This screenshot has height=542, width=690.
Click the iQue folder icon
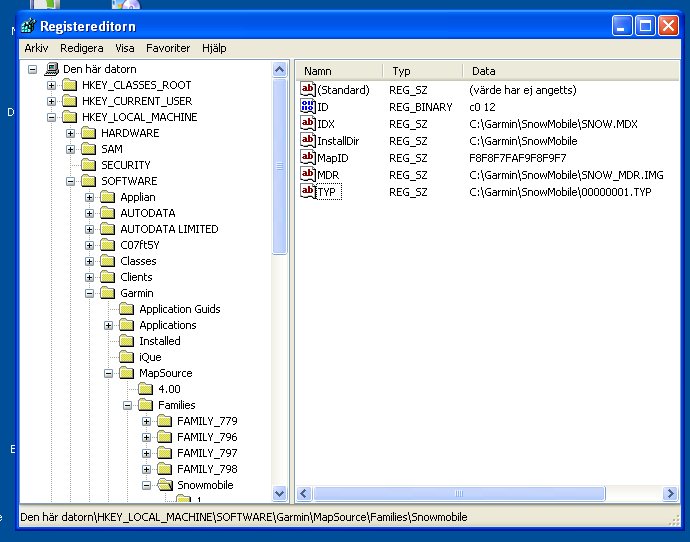[126, 357]
